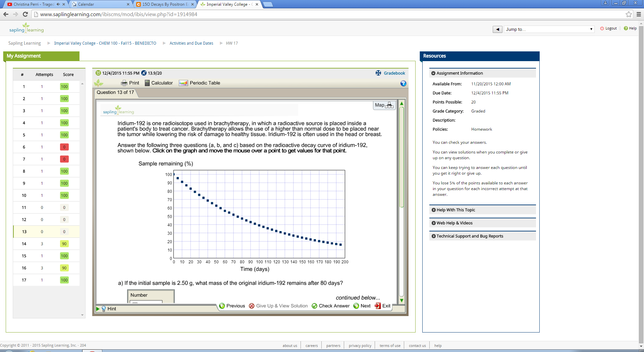Image resolution: width=644 pixels, height=352 pixels.
Task: Select question 17 in the list
Action: [x=46, y=280]
